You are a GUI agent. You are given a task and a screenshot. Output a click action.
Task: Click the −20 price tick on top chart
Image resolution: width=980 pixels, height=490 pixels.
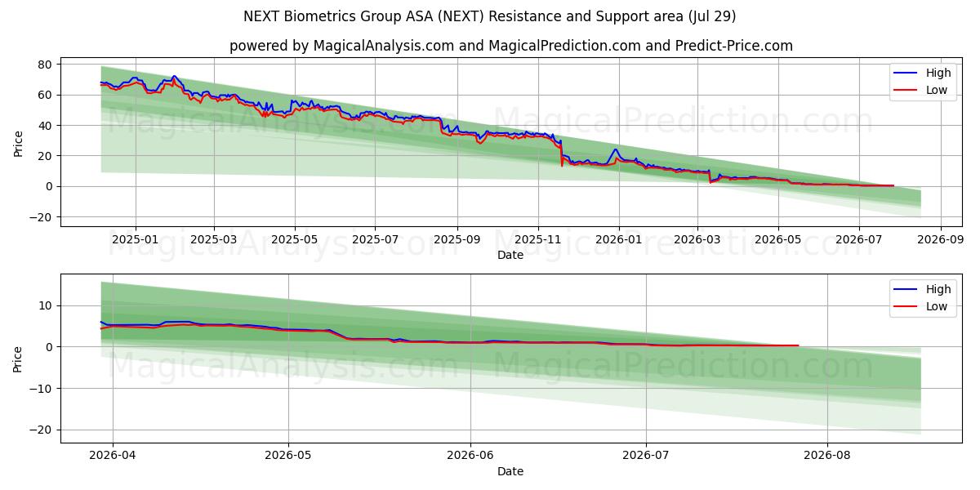coord(41,217)
